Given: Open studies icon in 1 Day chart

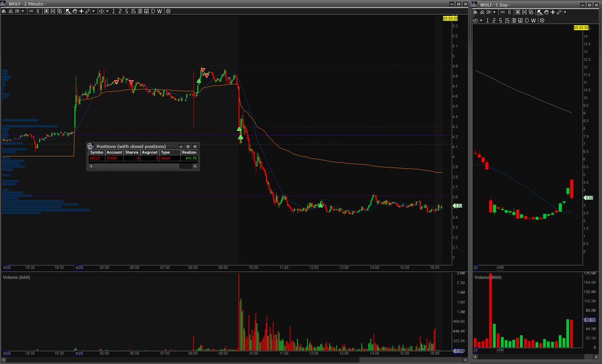Looking at the screenshot, I should tap(482, 12).
